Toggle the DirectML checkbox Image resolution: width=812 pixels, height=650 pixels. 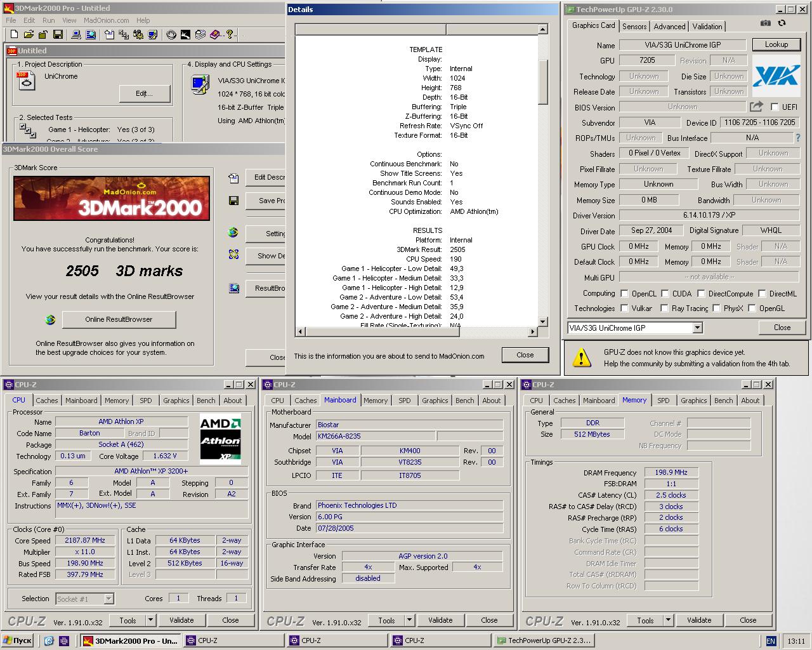(762, 293)
